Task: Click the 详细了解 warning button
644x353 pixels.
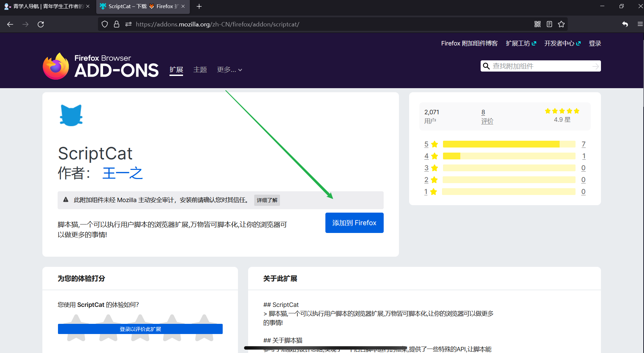Action: click(267, 200)
